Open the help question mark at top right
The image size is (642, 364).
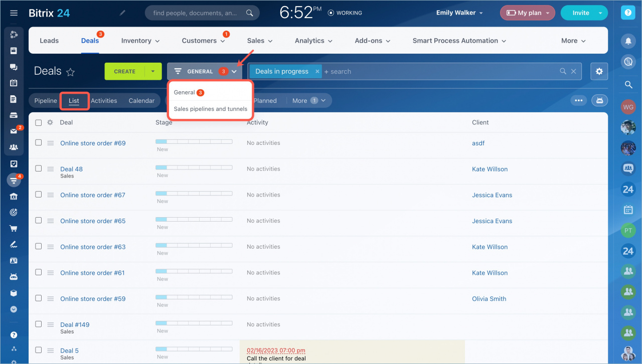[628, 13]
